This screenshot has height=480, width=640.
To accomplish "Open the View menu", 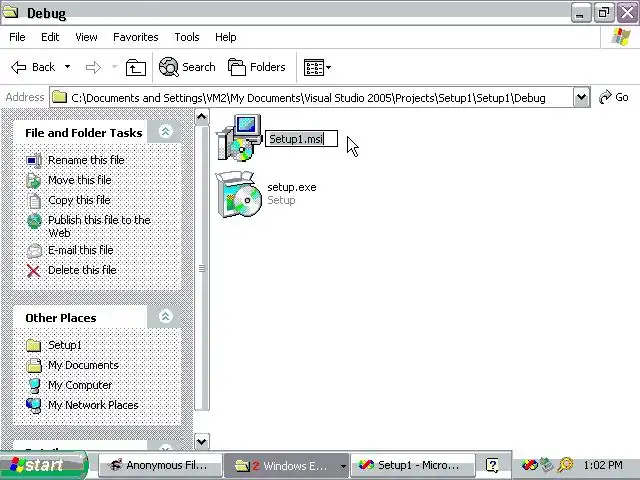I will point(86,37).
